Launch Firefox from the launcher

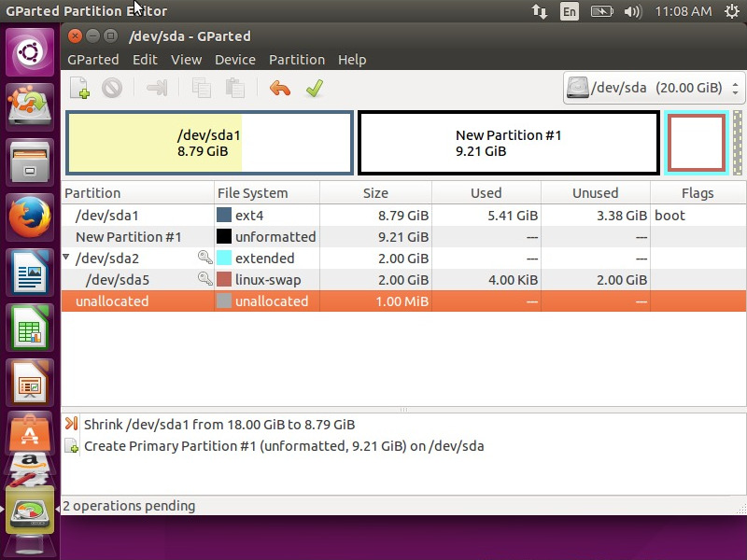(x=30, y=217)
